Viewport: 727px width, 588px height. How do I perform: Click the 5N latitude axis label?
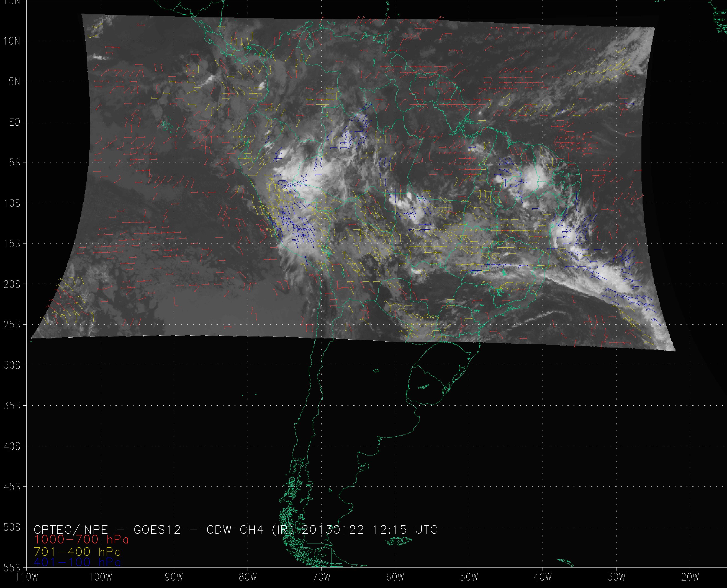coord(14,82)
